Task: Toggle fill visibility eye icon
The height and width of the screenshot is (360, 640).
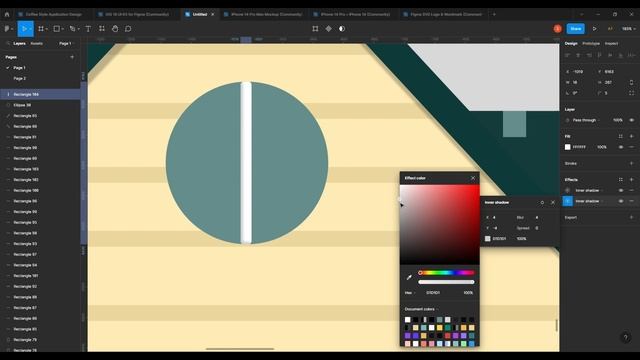Action: (621, 147)
